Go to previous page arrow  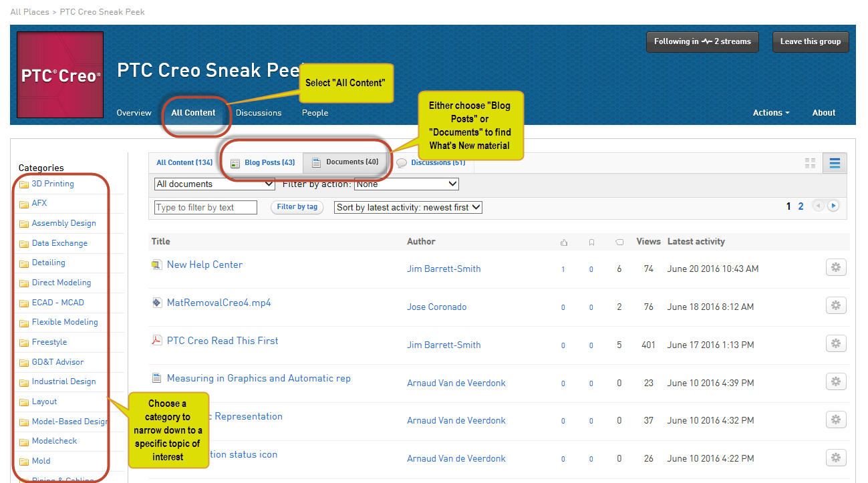tap(819, 206)
